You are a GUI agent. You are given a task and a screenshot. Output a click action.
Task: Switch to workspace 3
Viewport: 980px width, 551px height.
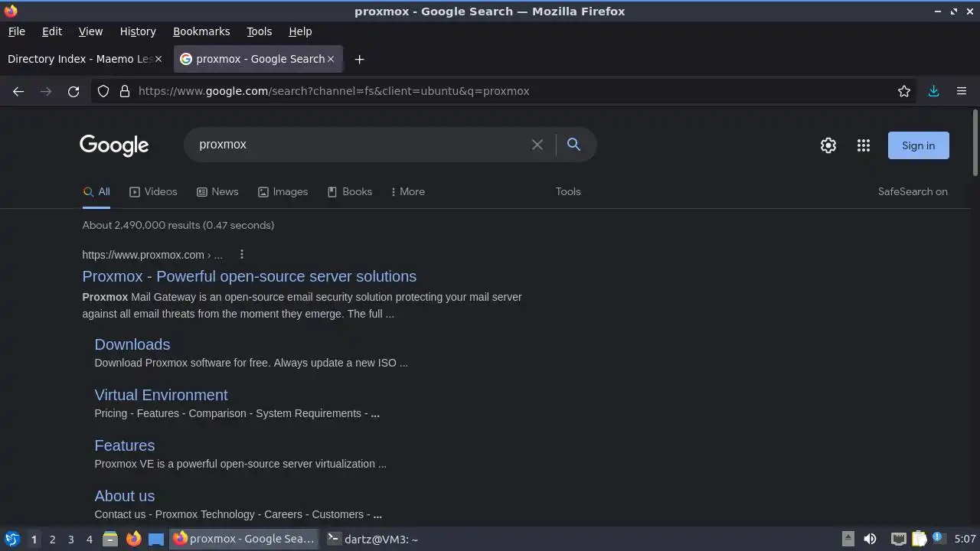click(x=70, y=540)
